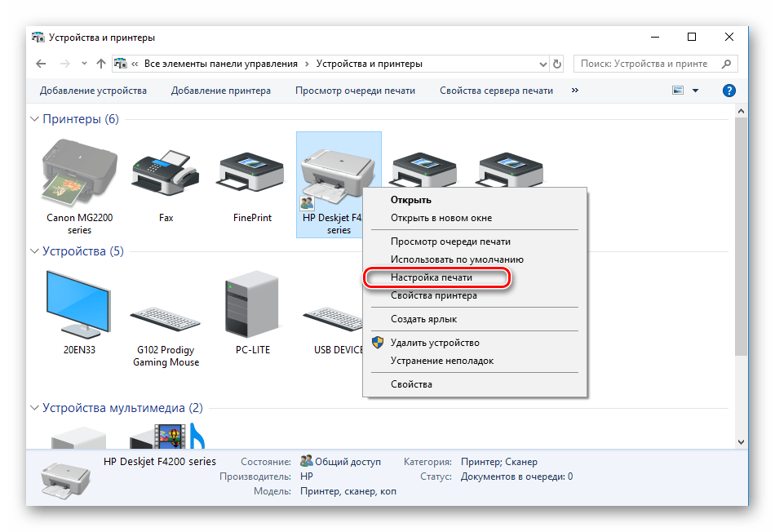Click the refresh button in address bar
This screenshot has width=775, height=532.
point(557,64)
